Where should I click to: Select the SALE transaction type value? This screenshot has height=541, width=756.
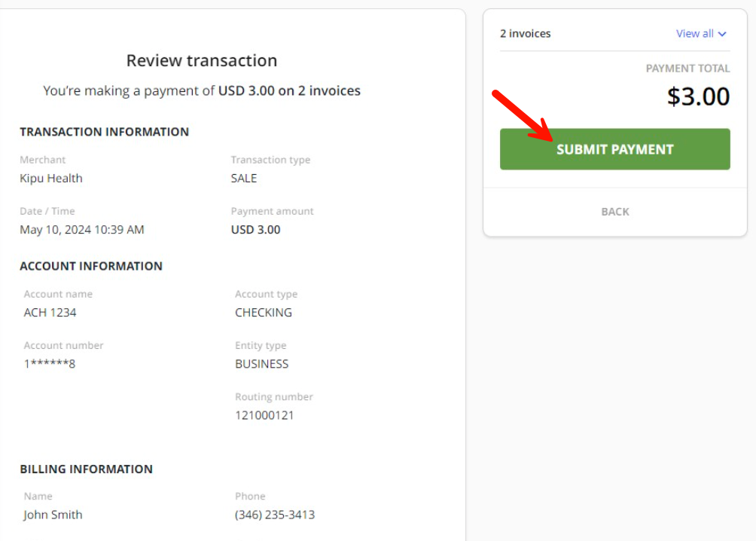click(x=244, y=179)
